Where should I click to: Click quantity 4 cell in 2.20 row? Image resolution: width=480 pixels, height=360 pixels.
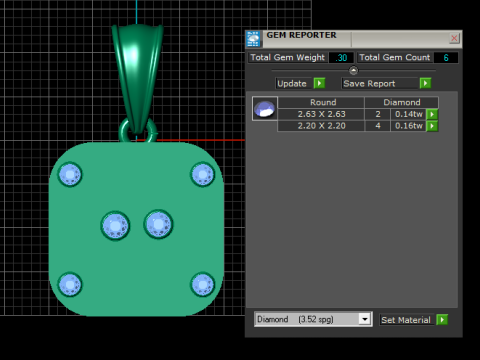pos(378,126)
